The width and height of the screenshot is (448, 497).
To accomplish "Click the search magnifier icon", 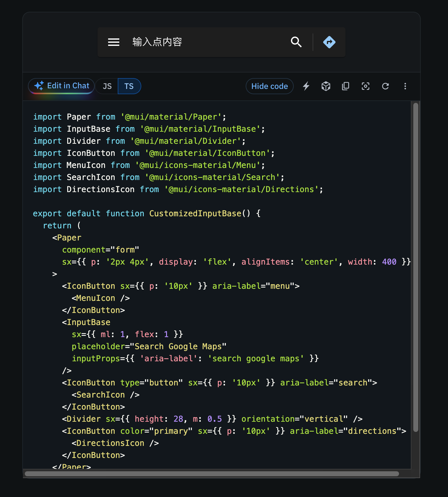I will 296,42.
